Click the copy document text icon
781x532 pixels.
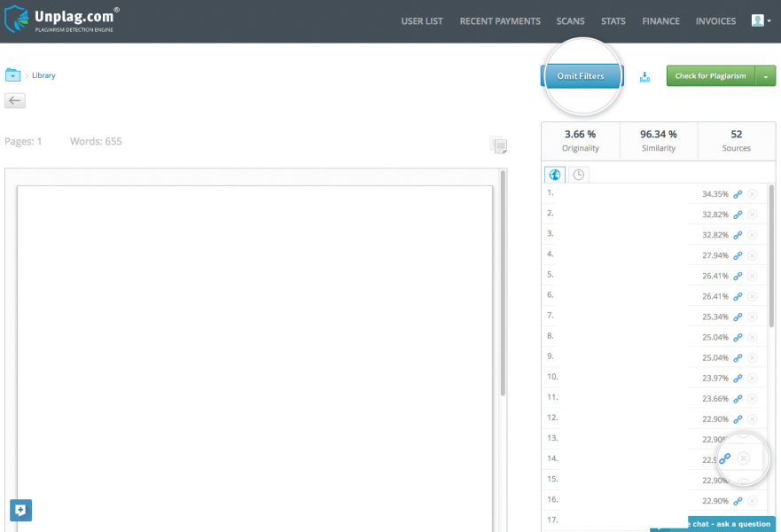coord(499,145)
